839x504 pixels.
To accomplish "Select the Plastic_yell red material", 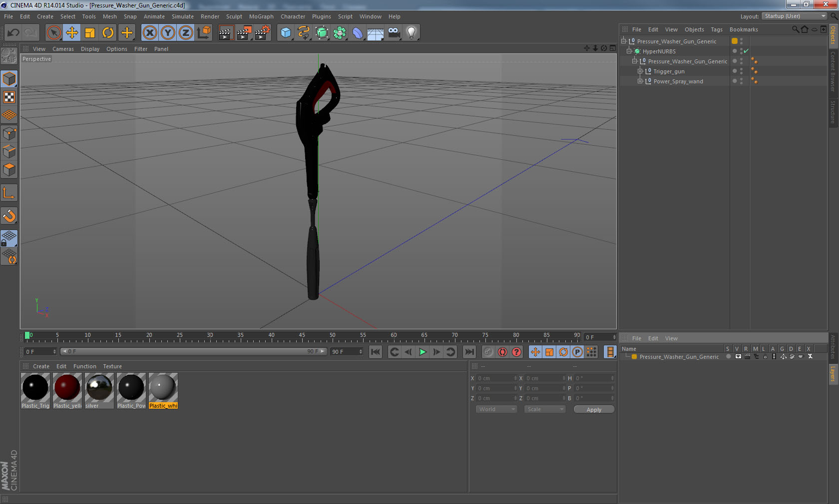I will (x=67, y=391).
